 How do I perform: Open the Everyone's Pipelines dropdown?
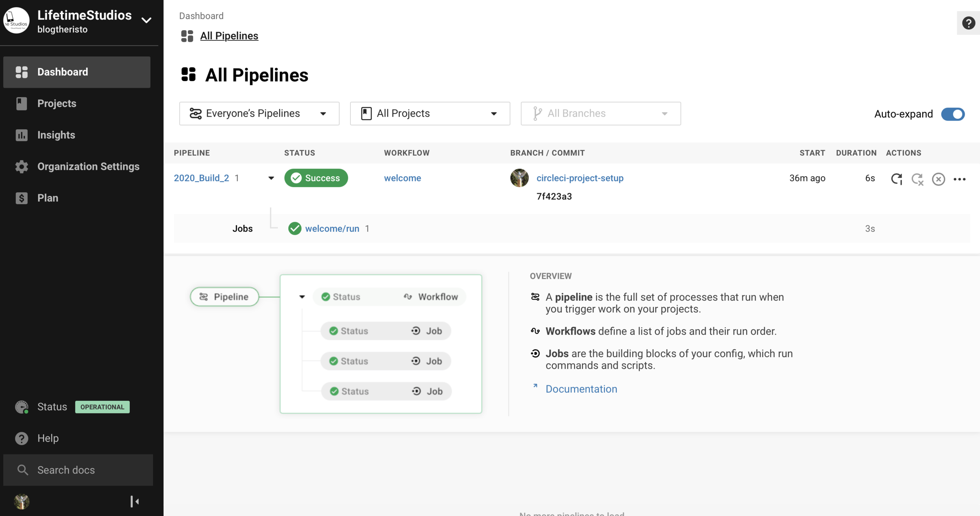(x=259, y=114)
